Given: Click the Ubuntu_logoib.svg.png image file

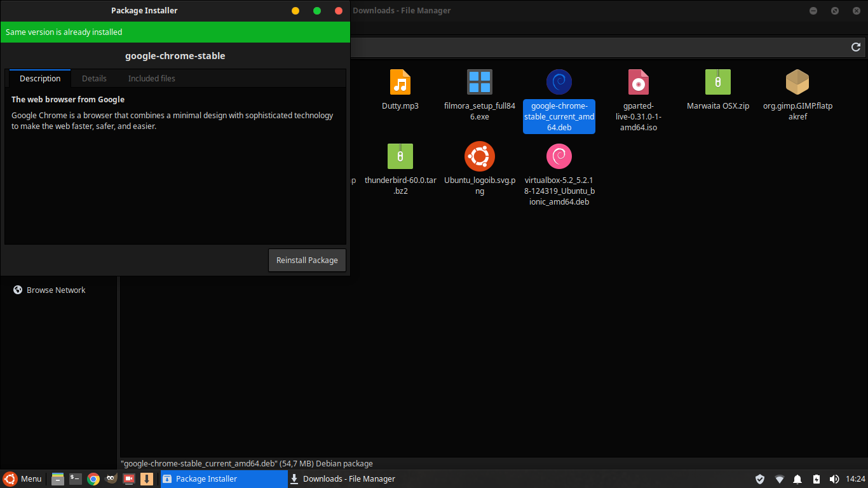Looking at the screenshot, I should pyautogui.click(x=479, y=156).
